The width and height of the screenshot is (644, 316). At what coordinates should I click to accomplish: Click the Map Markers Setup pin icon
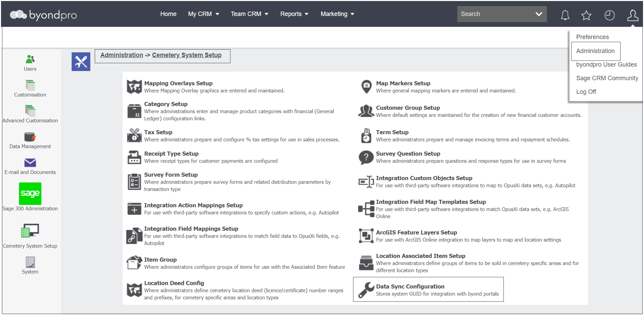point(366,87)
